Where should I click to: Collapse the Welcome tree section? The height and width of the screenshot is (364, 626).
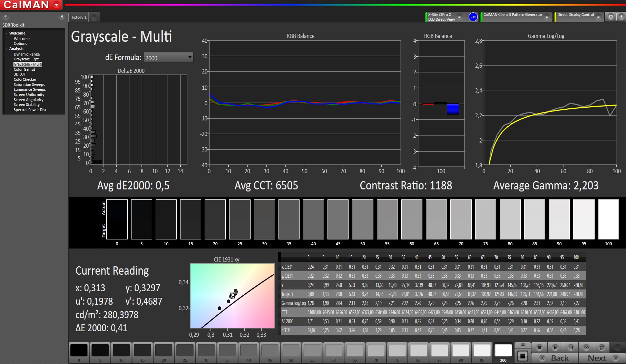point(7,33)
